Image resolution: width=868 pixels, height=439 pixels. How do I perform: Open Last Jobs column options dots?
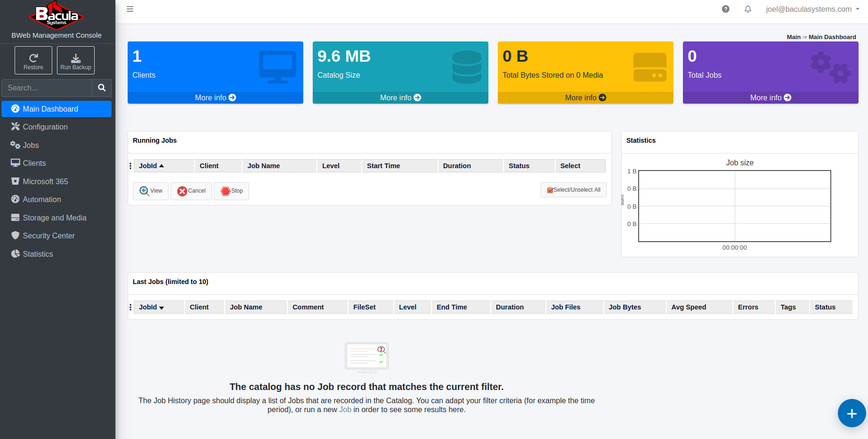coord(130,307)
